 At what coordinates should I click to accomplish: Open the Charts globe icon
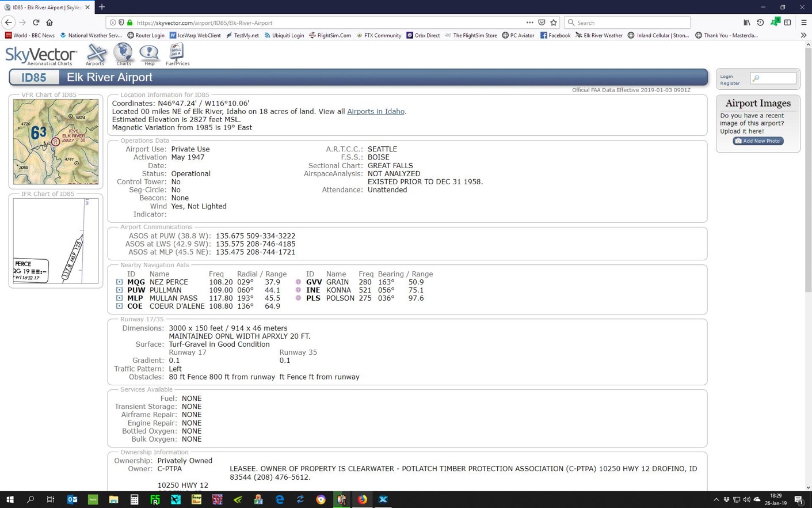click(x=123, y=55)
